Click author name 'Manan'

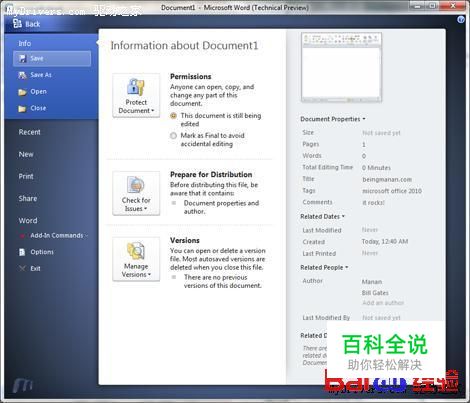372,282
